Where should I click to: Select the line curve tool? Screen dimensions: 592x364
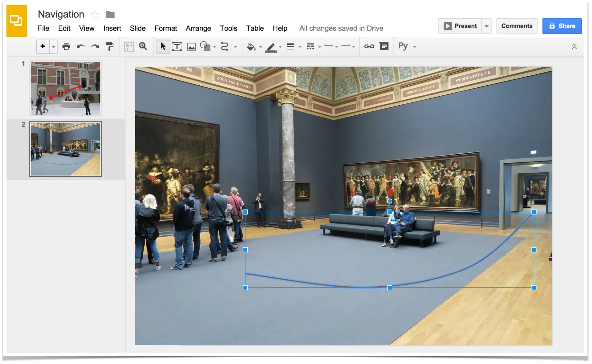[x=225, y=47]
